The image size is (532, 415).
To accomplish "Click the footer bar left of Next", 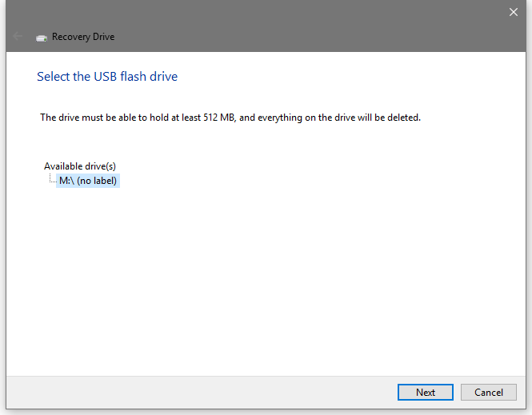I will coord(200,393).
